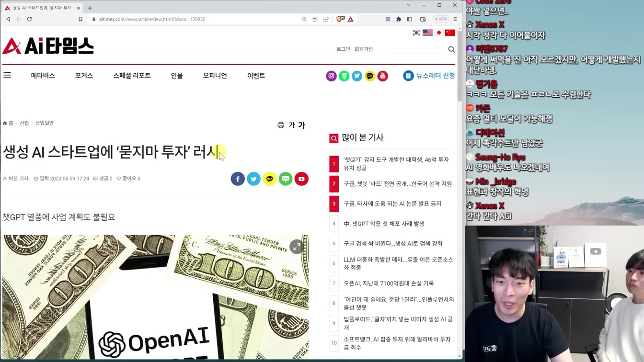Click the 댓글 0 comments link
644x362 pixels.
[x=103, y=179]
